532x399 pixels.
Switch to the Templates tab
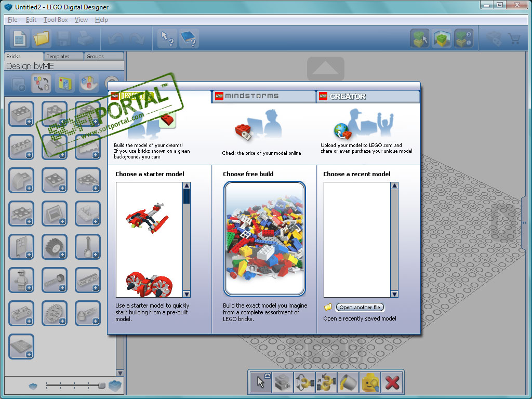63,56
